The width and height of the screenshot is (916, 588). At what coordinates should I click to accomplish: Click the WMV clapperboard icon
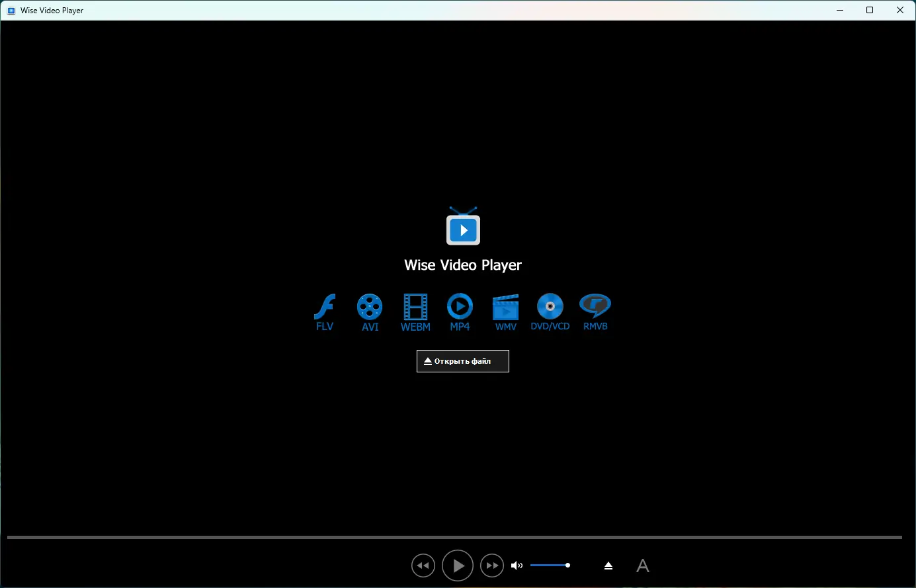coord(506,312)
